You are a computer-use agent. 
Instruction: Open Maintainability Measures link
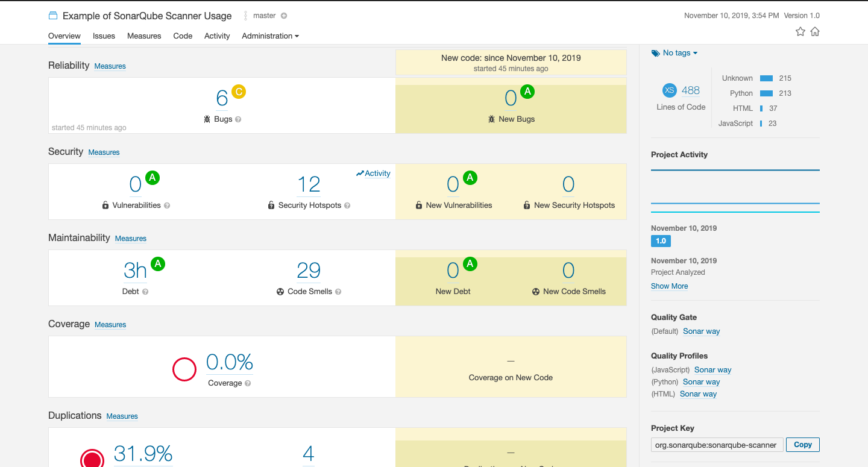131,239
